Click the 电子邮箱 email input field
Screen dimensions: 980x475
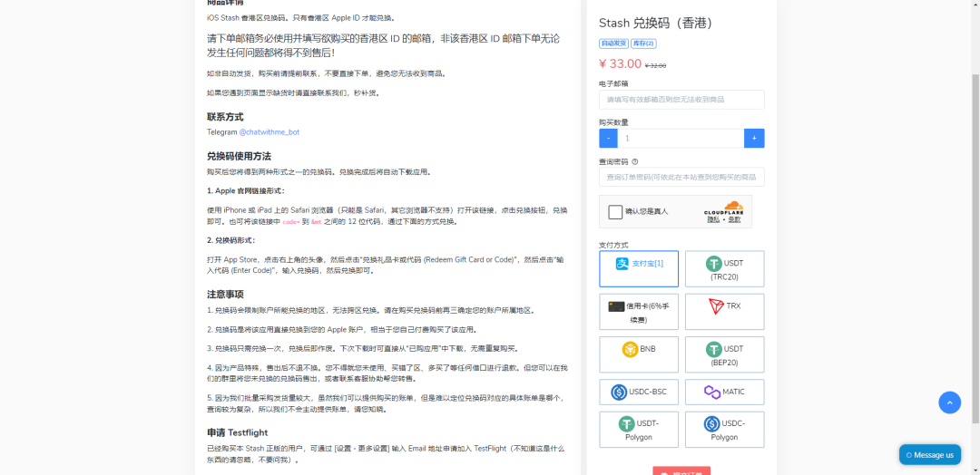(x=681, y=99)
